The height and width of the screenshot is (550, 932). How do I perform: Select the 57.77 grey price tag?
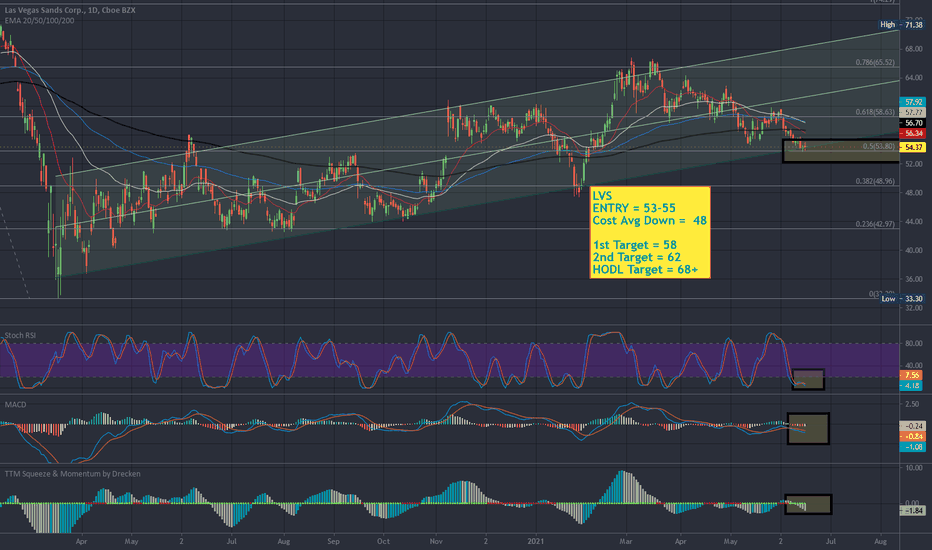pyautogui.click(x=912, y=112)
